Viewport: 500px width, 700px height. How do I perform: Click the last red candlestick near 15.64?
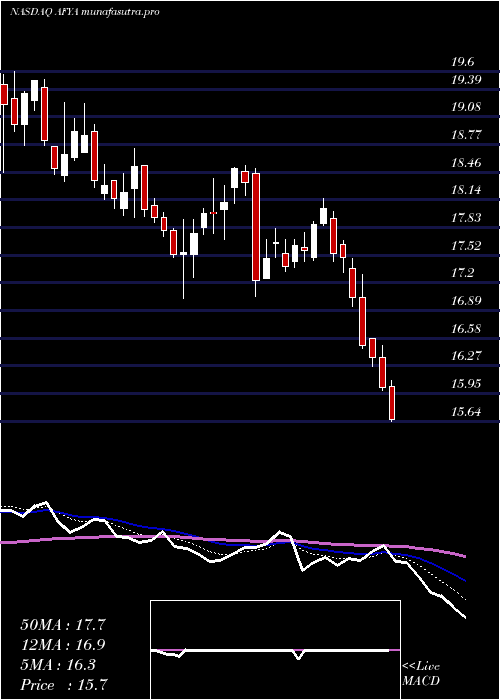(392, 401)
